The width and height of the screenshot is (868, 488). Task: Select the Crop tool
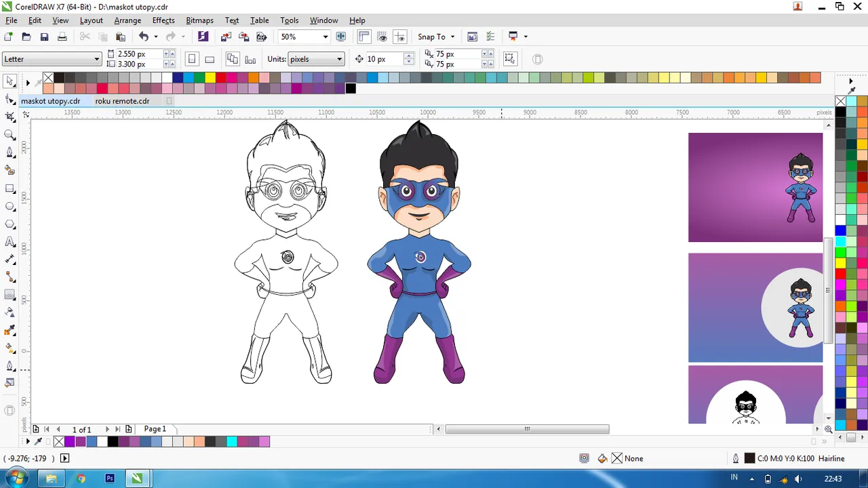click(x=9, y=117)
